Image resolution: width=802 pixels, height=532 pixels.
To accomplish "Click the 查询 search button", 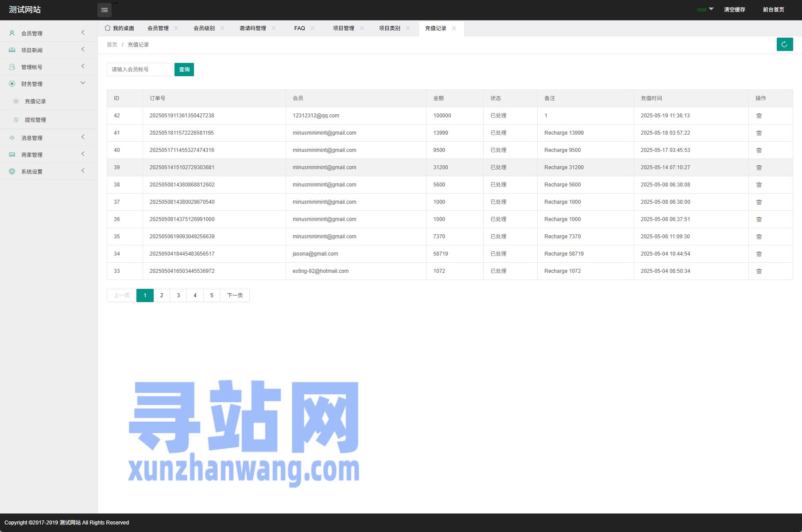I will coord(184,70).
